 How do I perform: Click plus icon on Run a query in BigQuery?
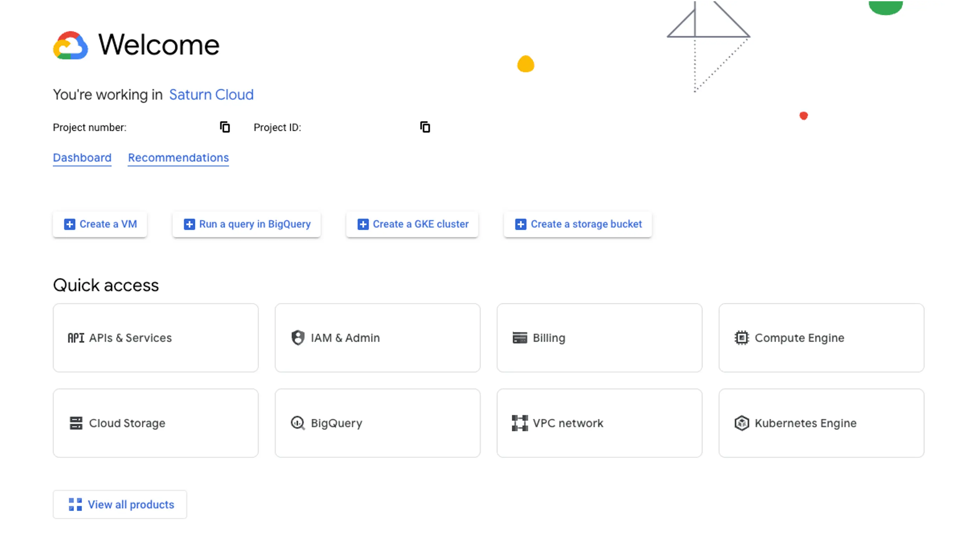(x=189, y=224)
